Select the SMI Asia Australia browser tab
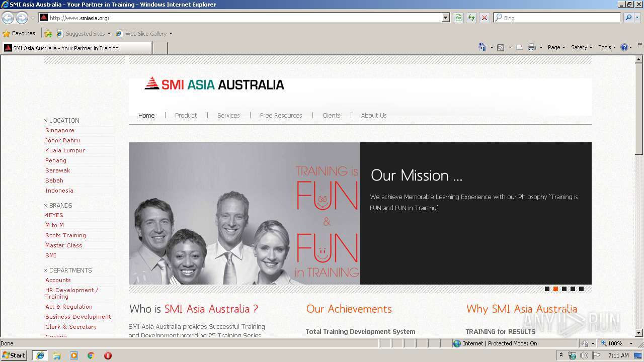This screenshot has width=644, height=362. (76, 48)
